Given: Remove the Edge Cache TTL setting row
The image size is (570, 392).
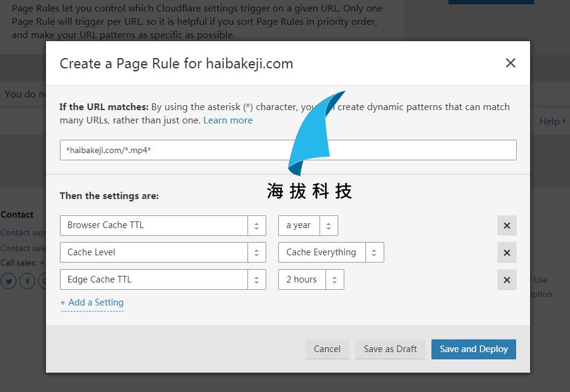Looking at the screenshot, I should pos(506,279).
